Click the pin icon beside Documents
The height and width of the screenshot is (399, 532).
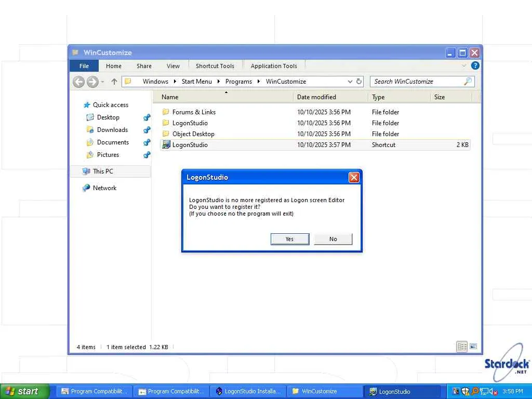coord(147,142)
